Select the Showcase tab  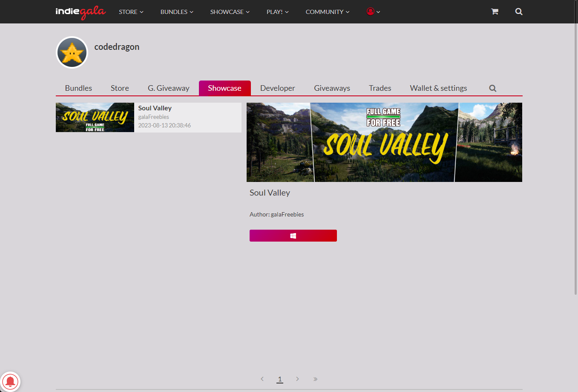224,88
